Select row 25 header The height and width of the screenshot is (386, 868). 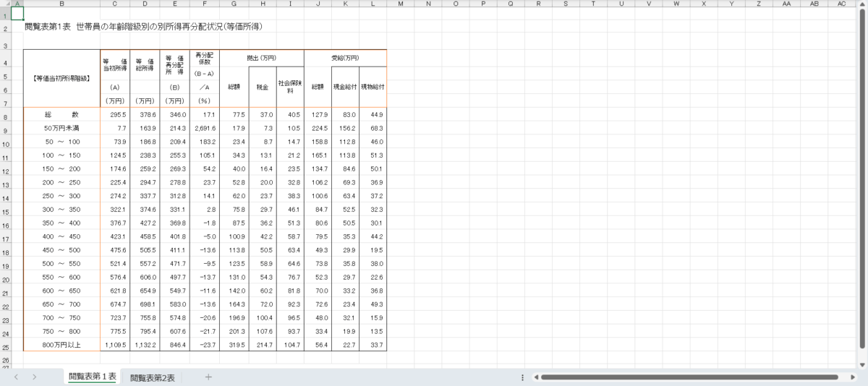point(5,346)
